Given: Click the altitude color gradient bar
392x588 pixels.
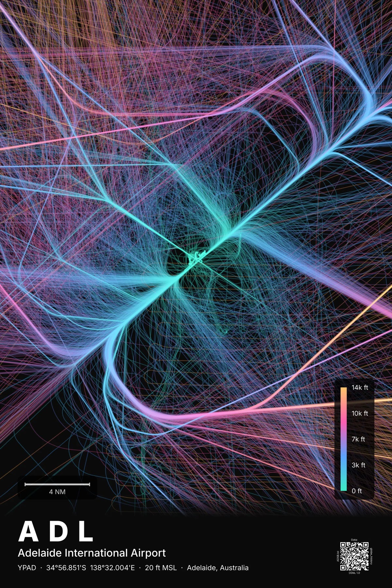Looking at the screenshot, I should coord(343,439).
